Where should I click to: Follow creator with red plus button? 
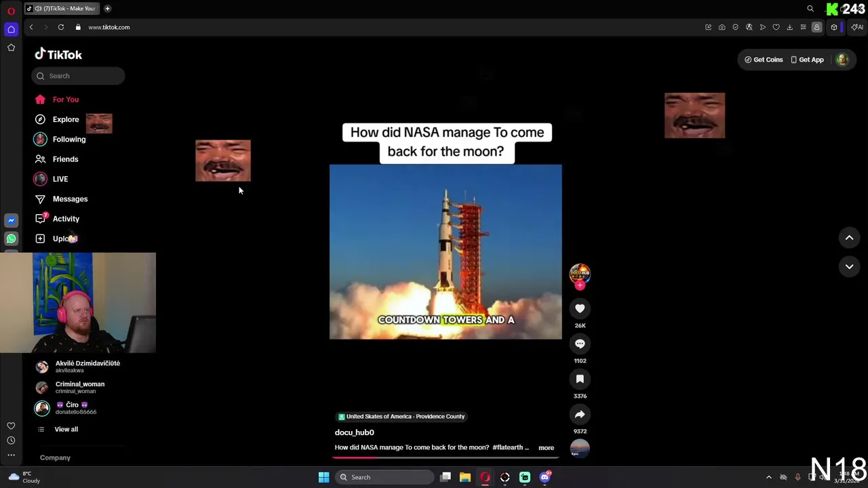(x=580, y=285)
